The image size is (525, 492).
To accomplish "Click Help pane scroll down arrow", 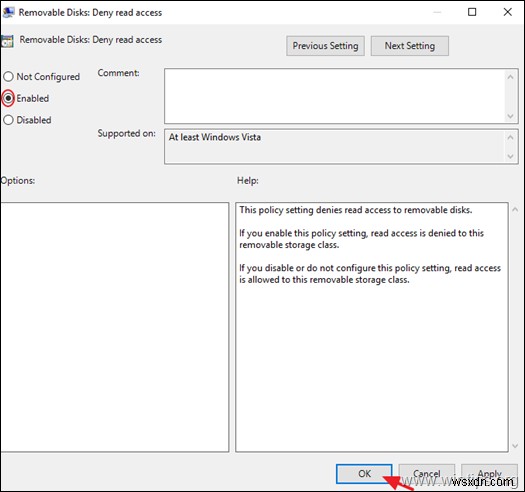I will (x=515, y=446).
